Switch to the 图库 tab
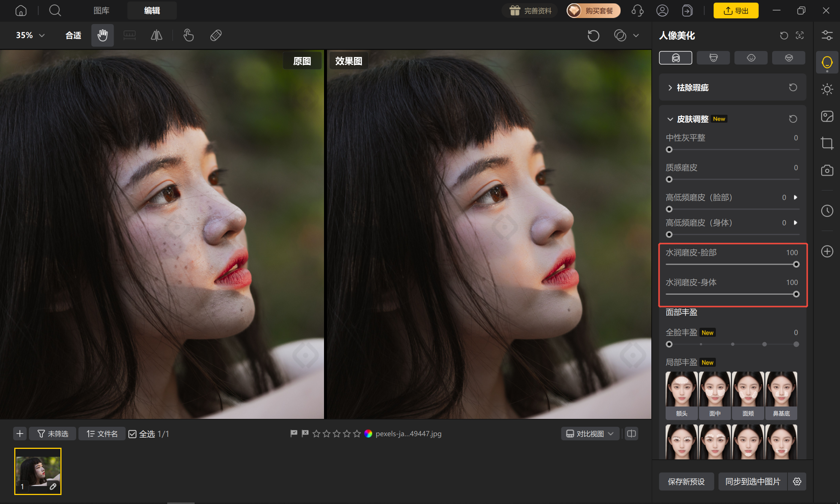 101,10
